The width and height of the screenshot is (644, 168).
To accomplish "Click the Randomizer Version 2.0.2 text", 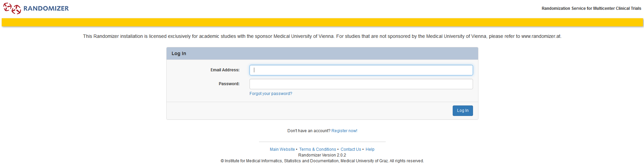I will click(322, 155).
